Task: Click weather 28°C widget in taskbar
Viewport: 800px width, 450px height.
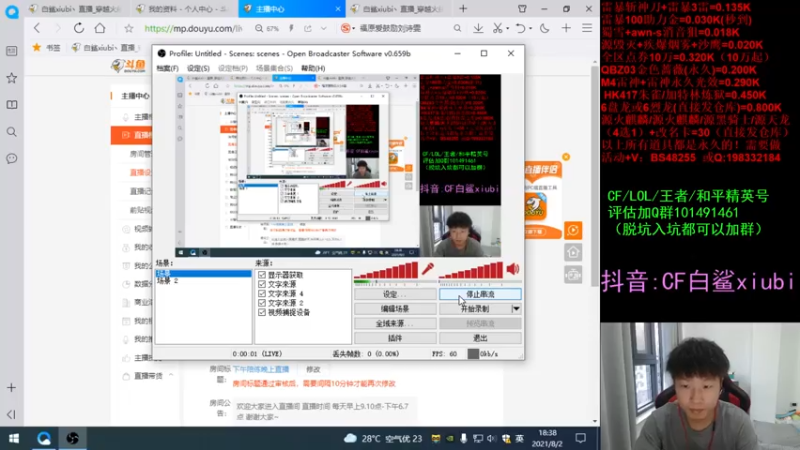Action: point(383,438)
